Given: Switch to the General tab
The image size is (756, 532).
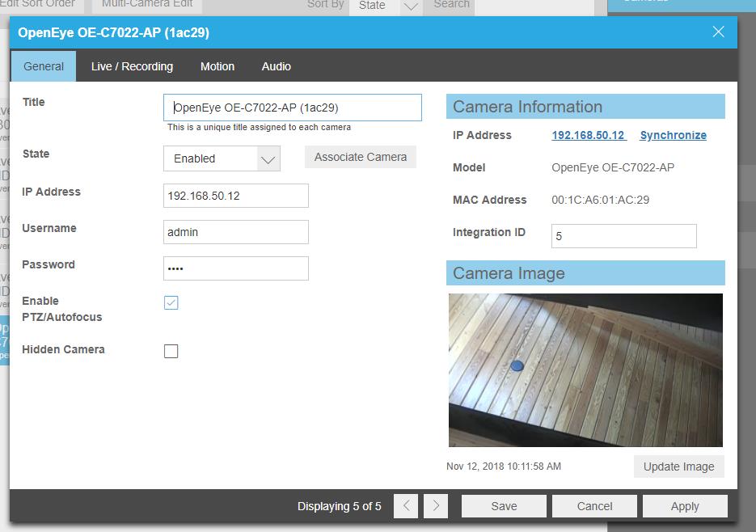Looking at the screenshot, I should (44, 66).
